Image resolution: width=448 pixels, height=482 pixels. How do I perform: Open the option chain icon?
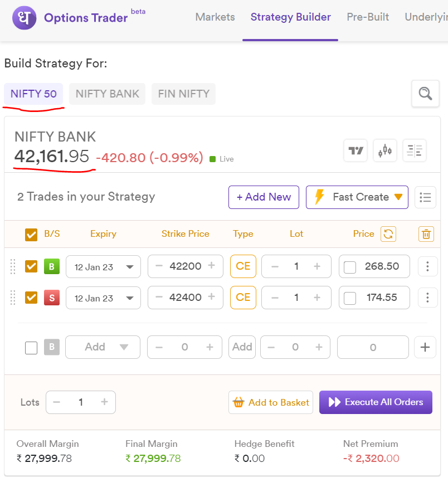(415, 150)
